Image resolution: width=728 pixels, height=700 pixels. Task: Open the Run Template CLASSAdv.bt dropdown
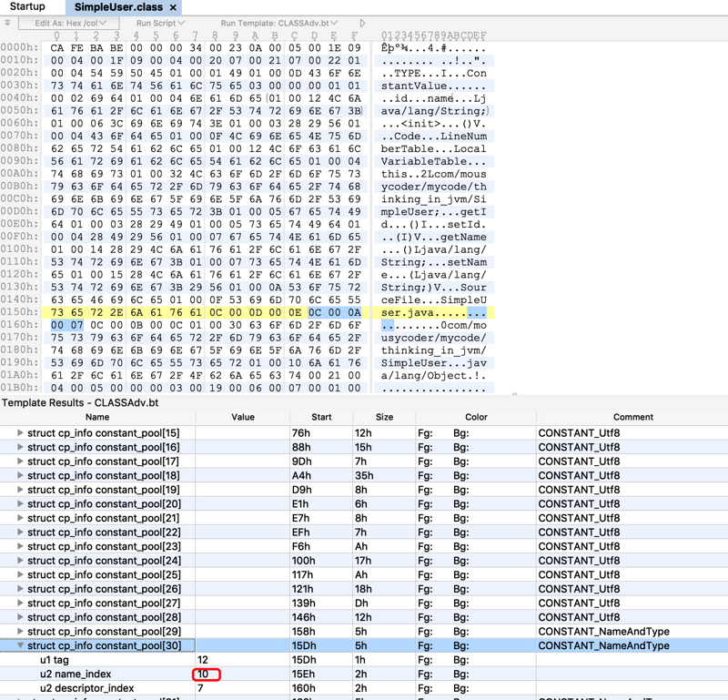279,23
